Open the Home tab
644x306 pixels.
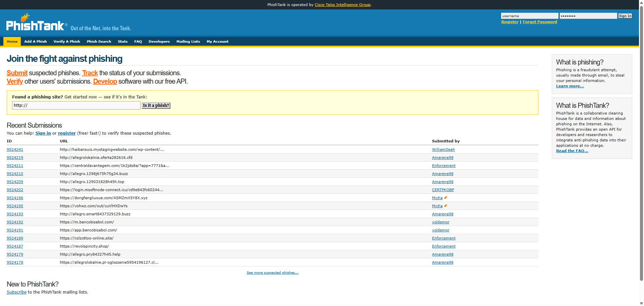pyautogui.click(x=12, y=41)
